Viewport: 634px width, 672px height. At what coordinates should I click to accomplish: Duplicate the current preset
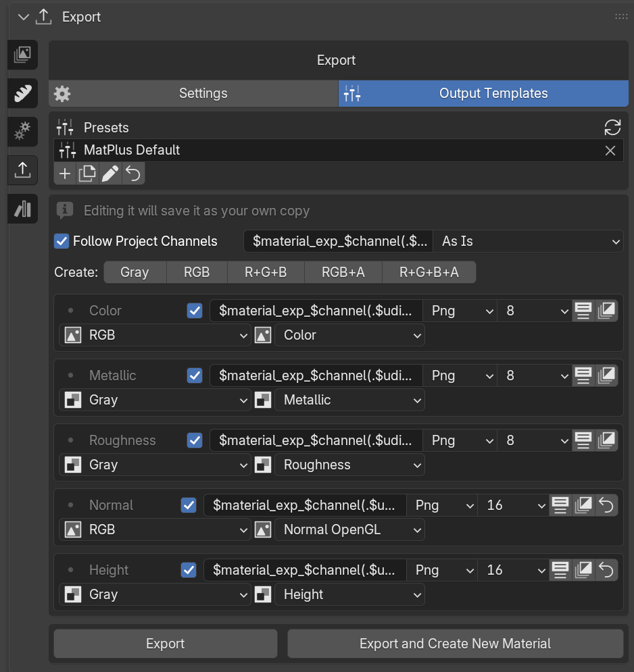pos(87,174)
